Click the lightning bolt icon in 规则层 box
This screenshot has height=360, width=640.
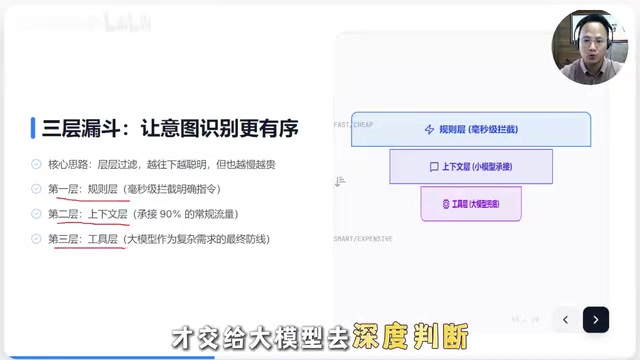(429, 129)
